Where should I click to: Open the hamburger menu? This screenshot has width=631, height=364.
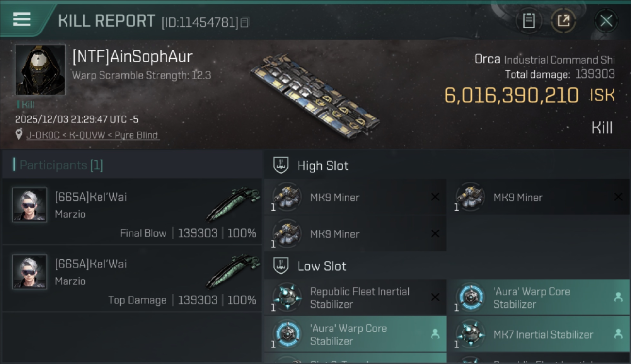22,20
